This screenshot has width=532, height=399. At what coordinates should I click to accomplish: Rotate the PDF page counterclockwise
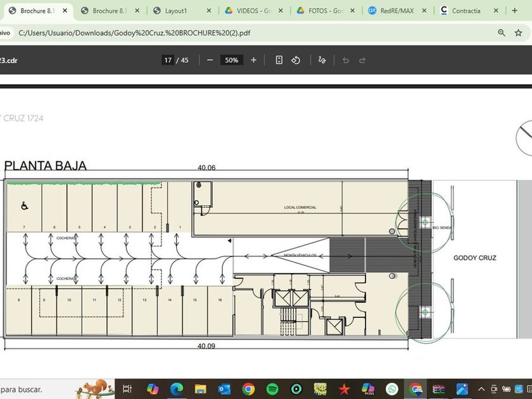point(295,60)
